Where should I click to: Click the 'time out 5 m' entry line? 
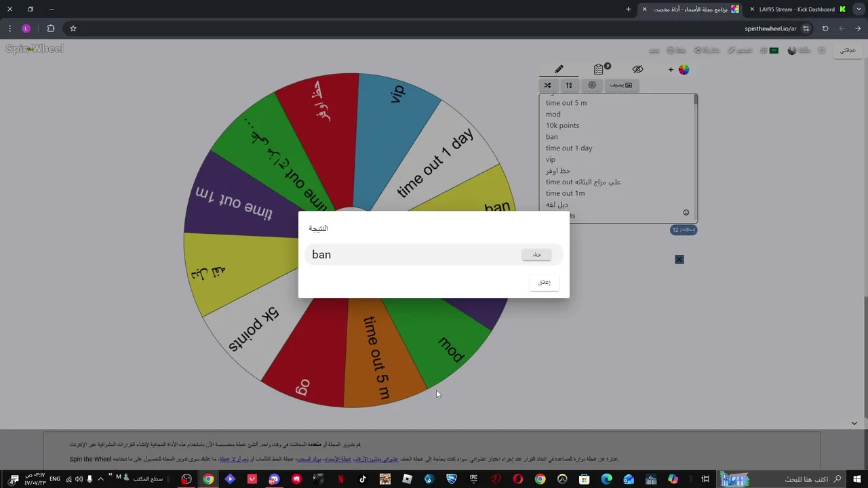(x=566, y=103)
